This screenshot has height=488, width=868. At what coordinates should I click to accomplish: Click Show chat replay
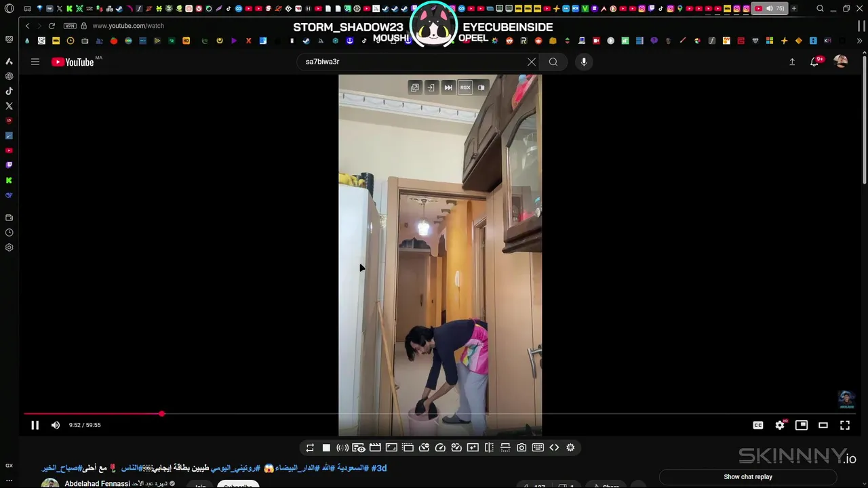[748, 476]
